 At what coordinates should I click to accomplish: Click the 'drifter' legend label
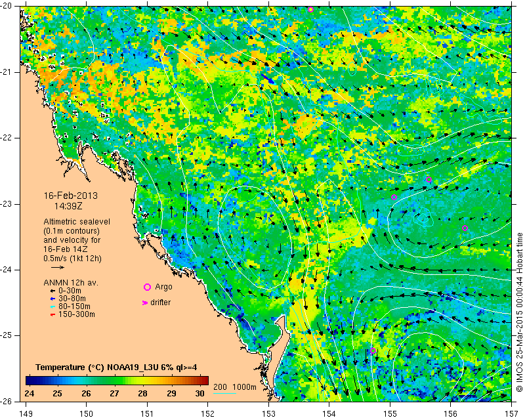point(160,302)
